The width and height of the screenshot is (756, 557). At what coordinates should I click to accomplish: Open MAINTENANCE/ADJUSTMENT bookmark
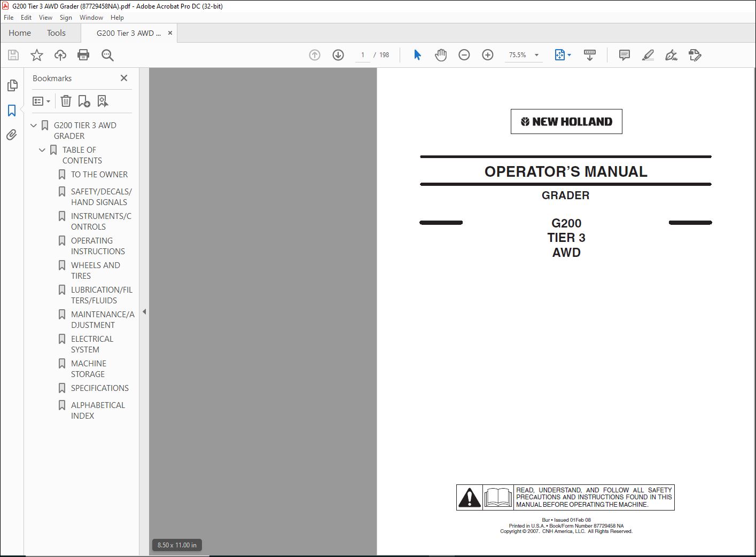pos(103,320)
